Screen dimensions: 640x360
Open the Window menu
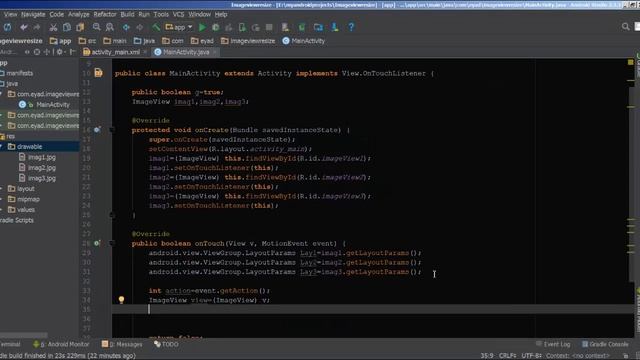tap(199, 14)
